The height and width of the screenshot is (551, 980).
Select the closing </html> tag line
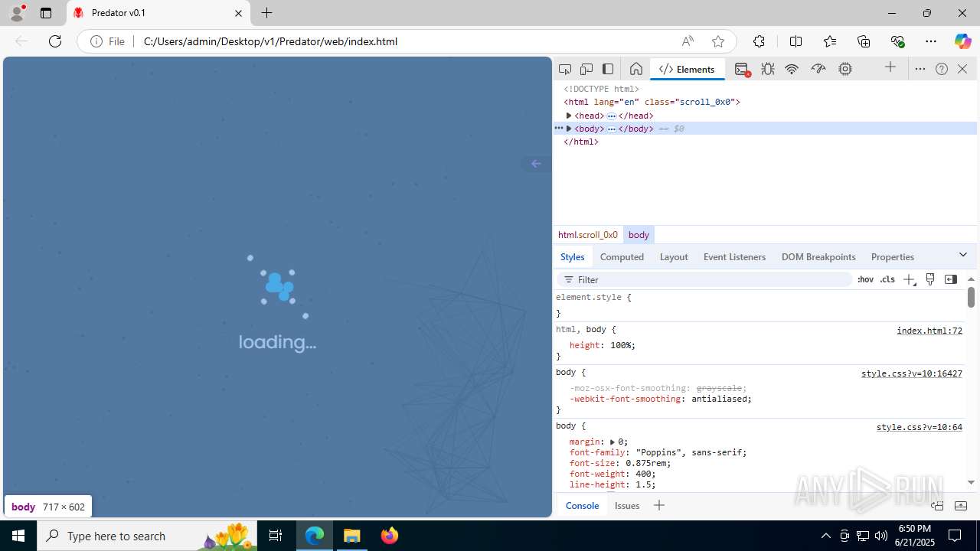click(x=581, y=142)
